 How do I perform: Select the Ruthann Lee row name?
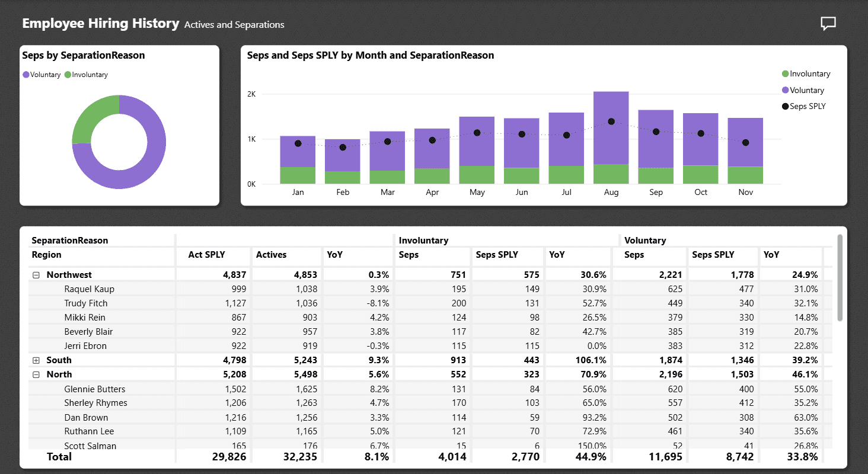pyautogui.click(x=89, y=431)
